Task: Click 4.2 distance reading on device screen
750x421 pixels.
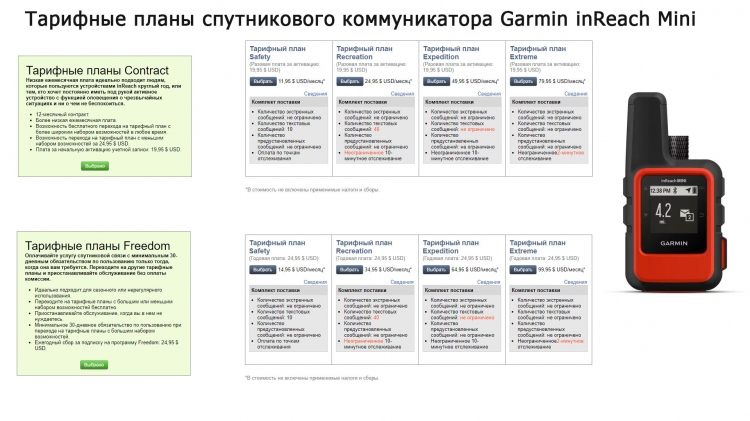Action: (x=663, y=211)
